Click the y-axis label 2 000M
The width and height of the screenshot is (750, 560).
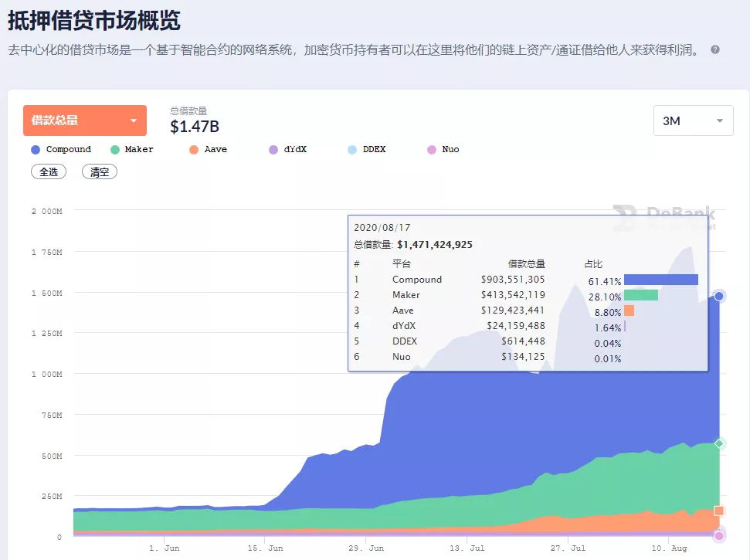[47, 212]
